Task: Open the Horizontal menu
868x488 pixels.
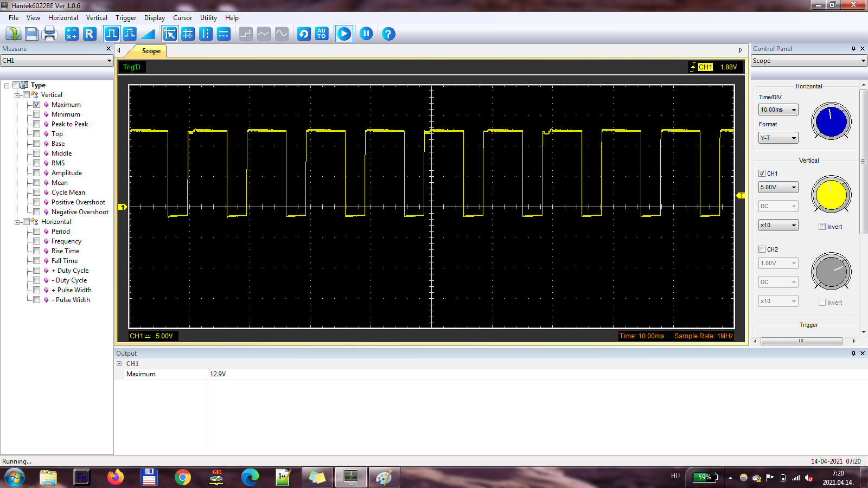Action: [63, 18]
